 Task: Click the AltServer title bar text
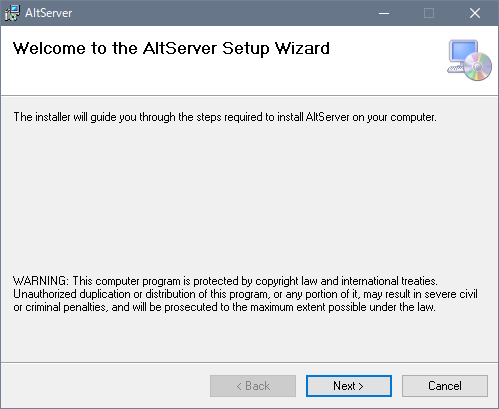point(49,13)
